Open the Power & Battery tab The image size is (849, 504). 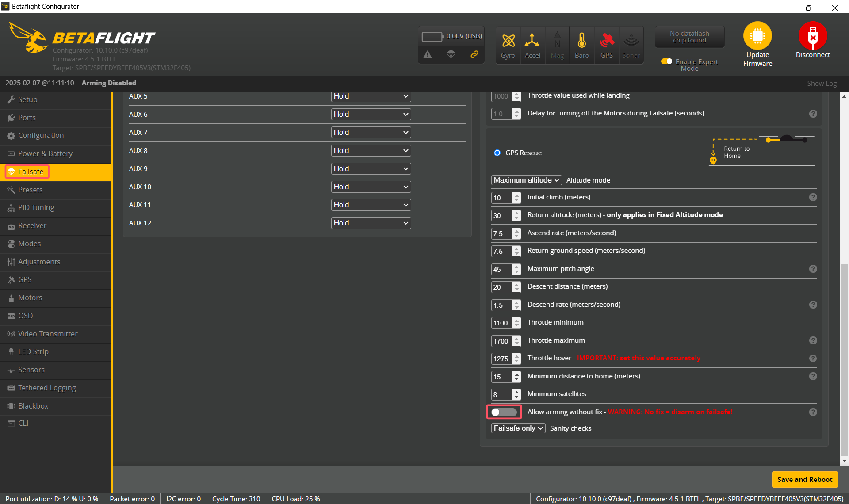pos(55,154)
